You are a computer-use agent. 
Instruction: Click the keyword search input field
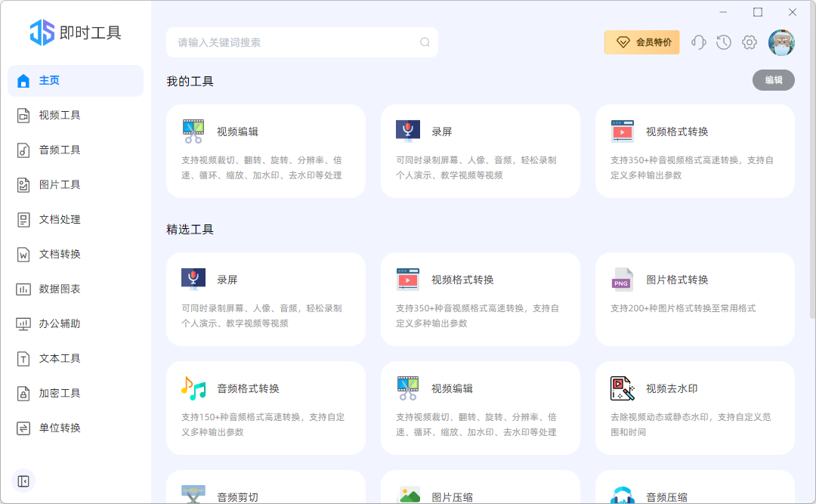301,42
